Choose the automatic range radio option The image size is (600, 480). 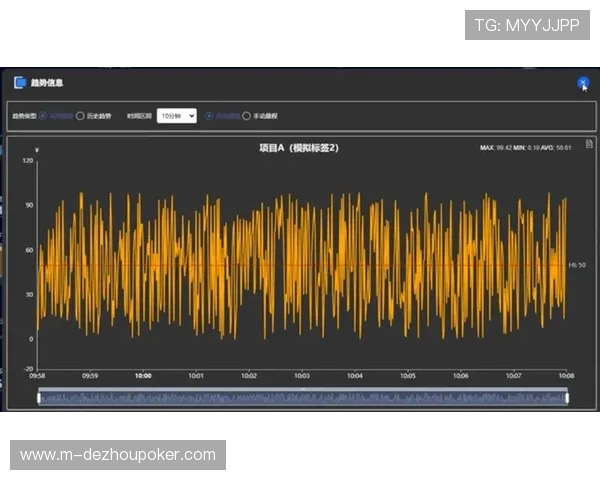click(x=209, y=116)
